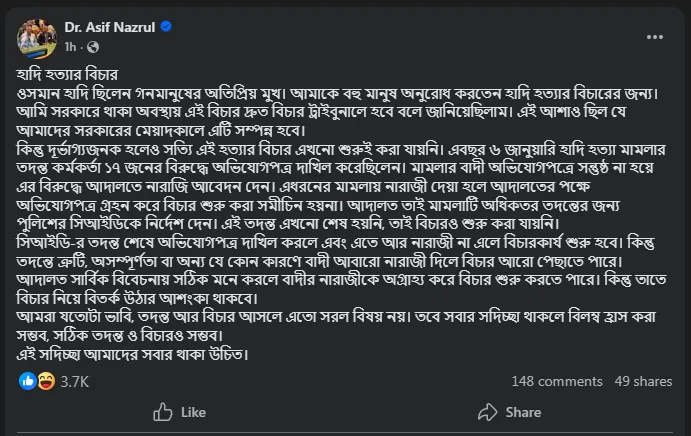691x436 pixels.
Task: Open Dr. Asif Nazrul's profile picture
Action: [35, 36]
